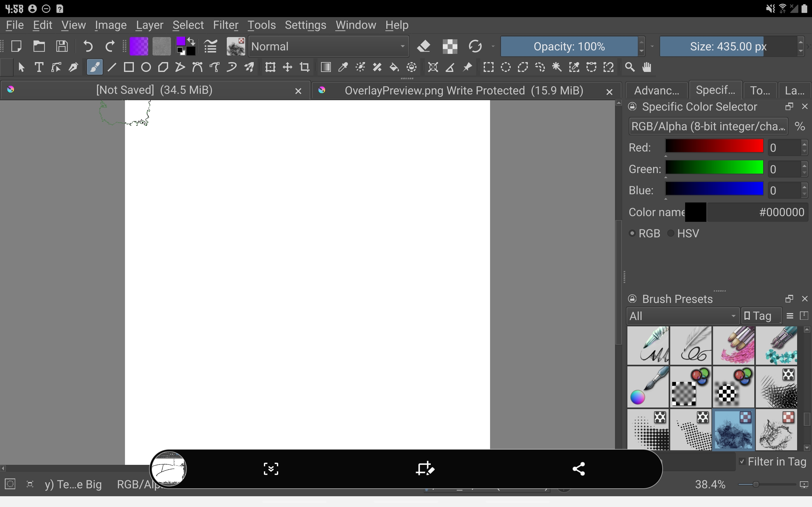The height and width of the screenshot is (507, 812).
Task: Click the Undo arrow icon
Action: (88, 46)
